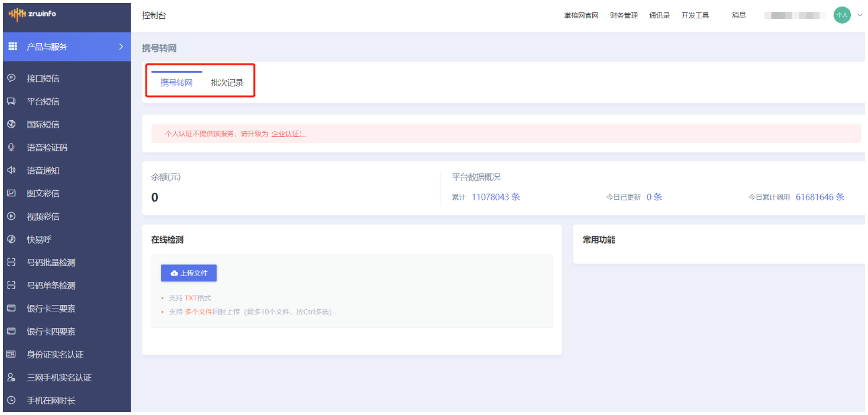Click the 控制台 header title
868x415 pixels.
[x=154, y=15]
